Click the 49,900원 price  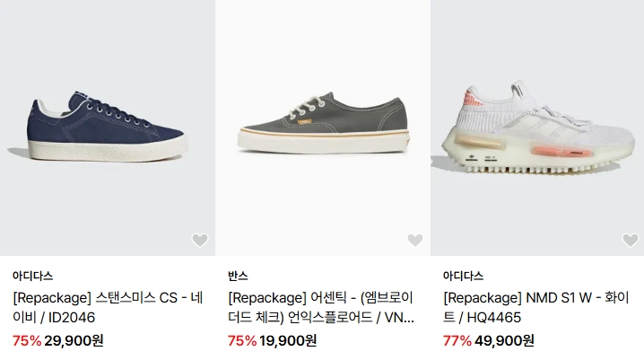coord(504,340)
